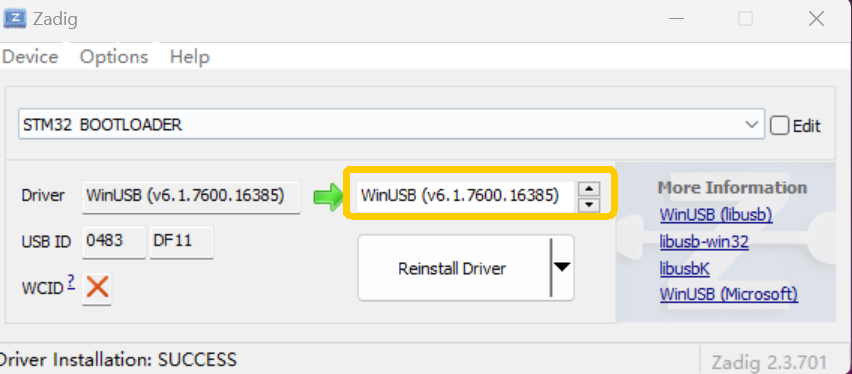Open the Options menu
Image resolution: width=852 pixels, height=374 pixels.
114,57
